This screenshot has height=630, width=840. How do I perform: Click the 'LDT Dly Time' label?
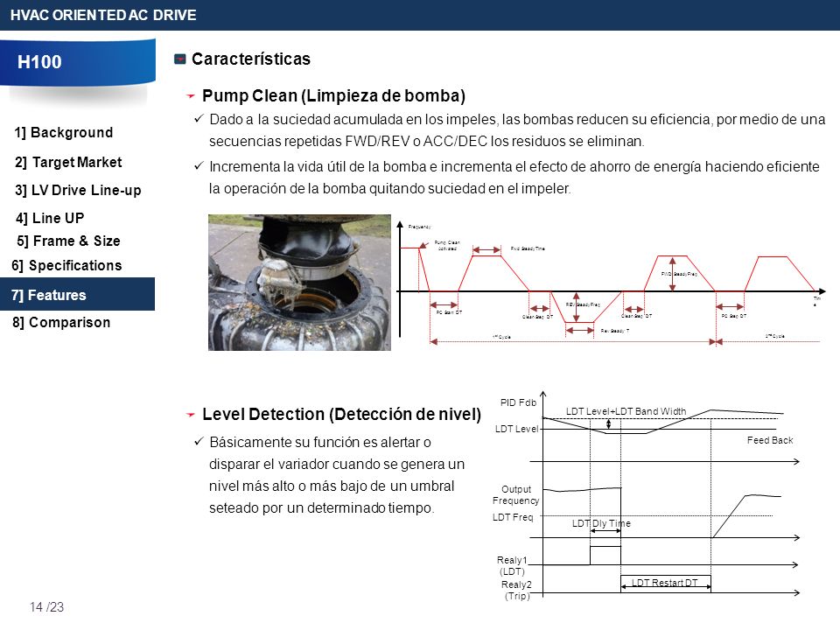[601, 523]
